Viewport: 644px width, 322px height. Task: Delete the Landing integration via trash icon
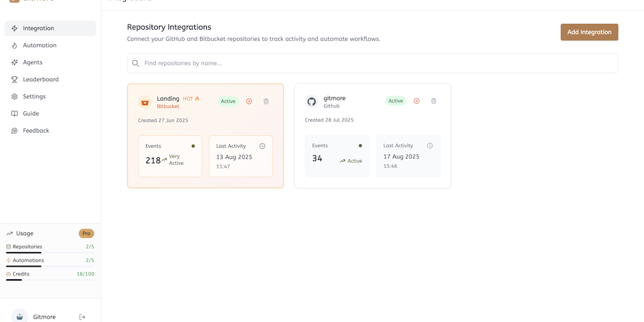click(266, 101)
